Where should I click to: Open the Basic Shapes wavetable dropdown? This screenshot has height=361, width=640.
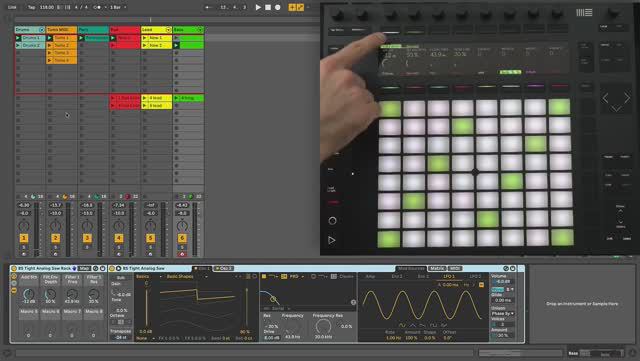[187, 276]
